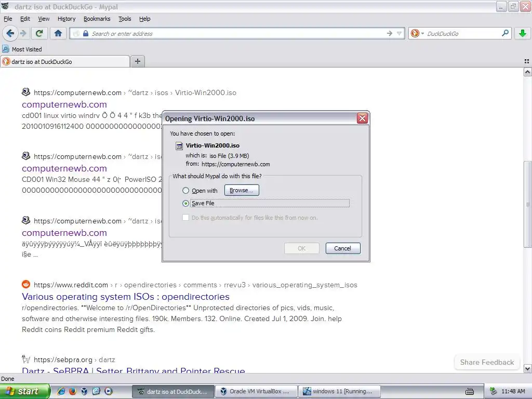This screenshot has height=399, width=532.
Task: Click the search magnifier icon
Action: 505,33
